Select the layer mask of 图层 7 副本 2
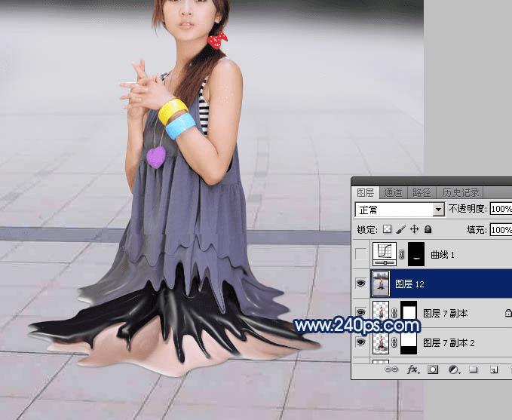 click(409, 342)
